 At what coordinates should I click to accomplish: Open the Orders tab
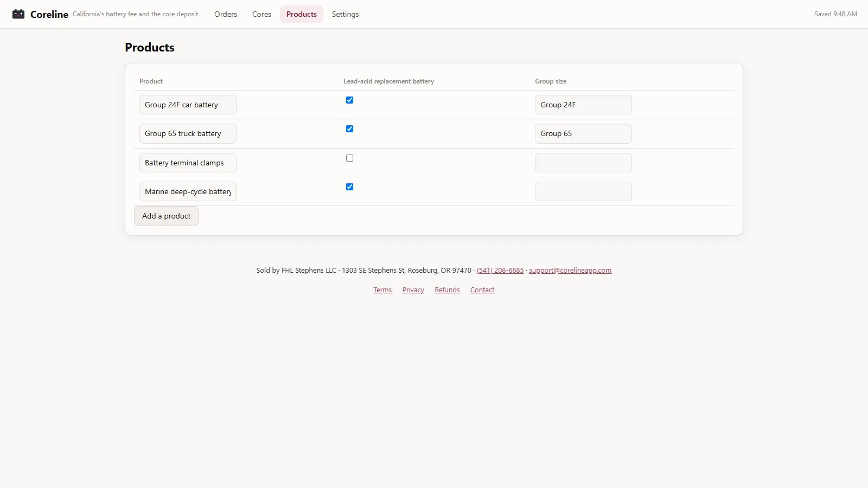tap(226, 14)
